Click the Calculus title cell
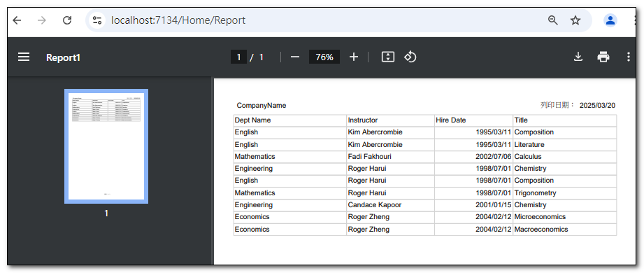The height and width of the screenshot is (273, 644). pyautogui.click(x=565, y=157)
